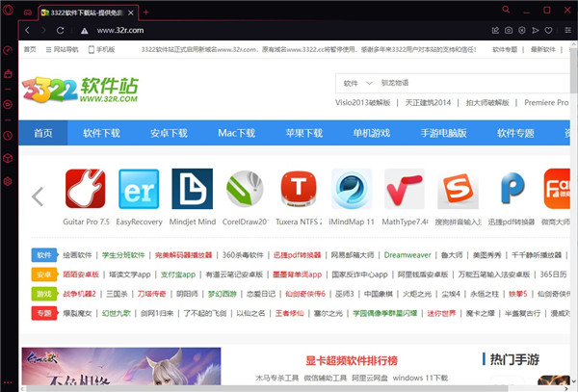Click the green 游戏 category tag
Viewport: 578px width, 392px height.
44,294
